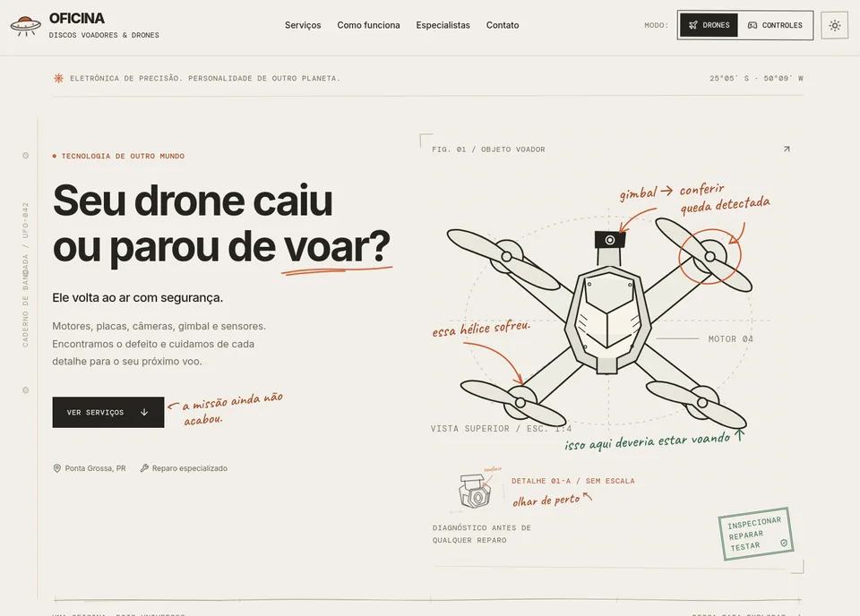Click the flying saucer logo icon
Viewport: 860px width, 616px height.
coord(25,26)
